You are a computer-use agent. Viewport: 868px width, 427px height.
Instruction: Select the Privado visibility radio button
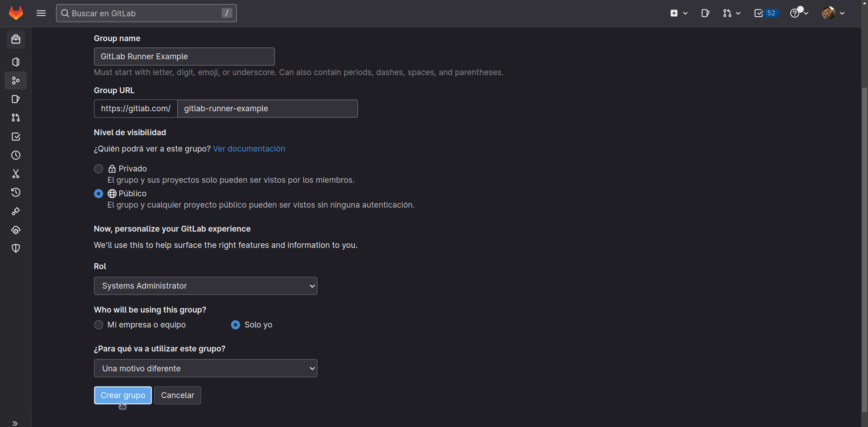(x=99, y=169)
